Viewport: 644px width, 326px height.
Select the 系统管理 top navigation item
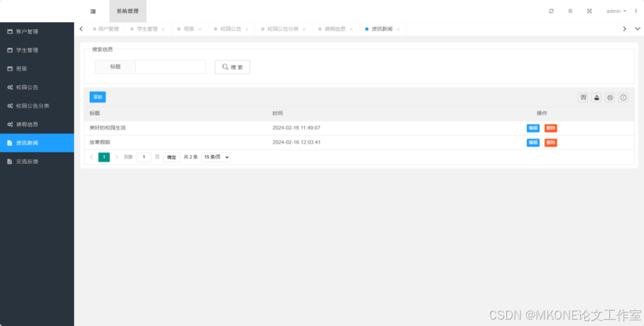[128, 11]
